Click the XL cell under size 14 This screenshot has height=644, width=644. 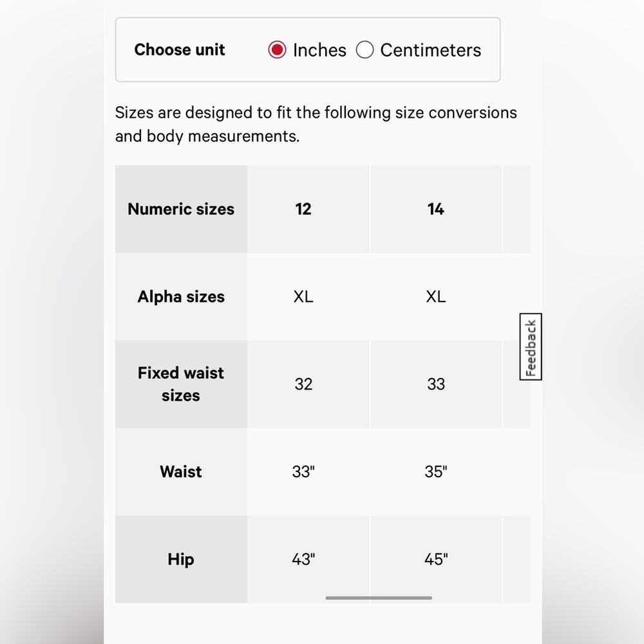point(436,296)
